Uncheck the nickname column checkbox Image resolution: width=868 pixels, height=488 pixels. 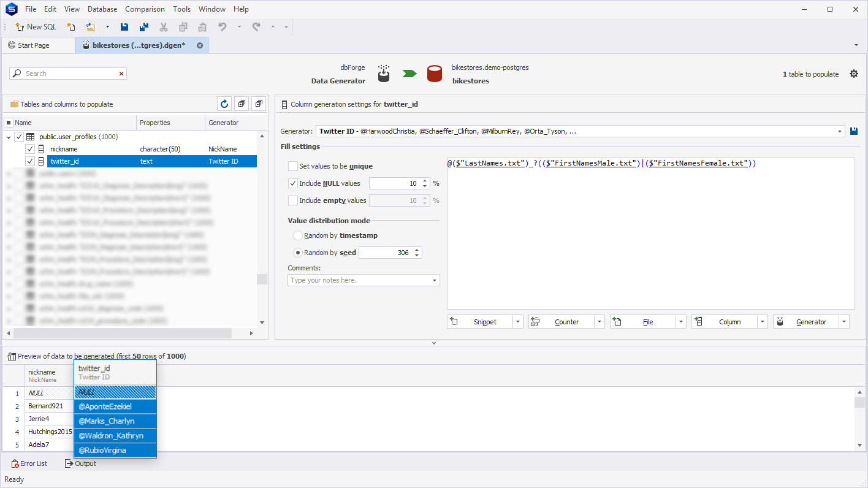point(30,149)
